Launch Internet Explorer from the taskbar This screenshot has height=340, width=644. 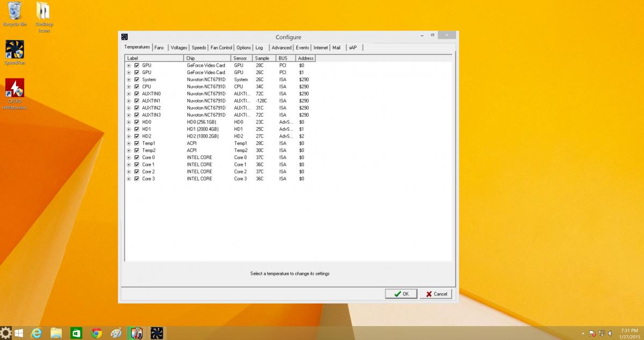click(x=37, y=333)
